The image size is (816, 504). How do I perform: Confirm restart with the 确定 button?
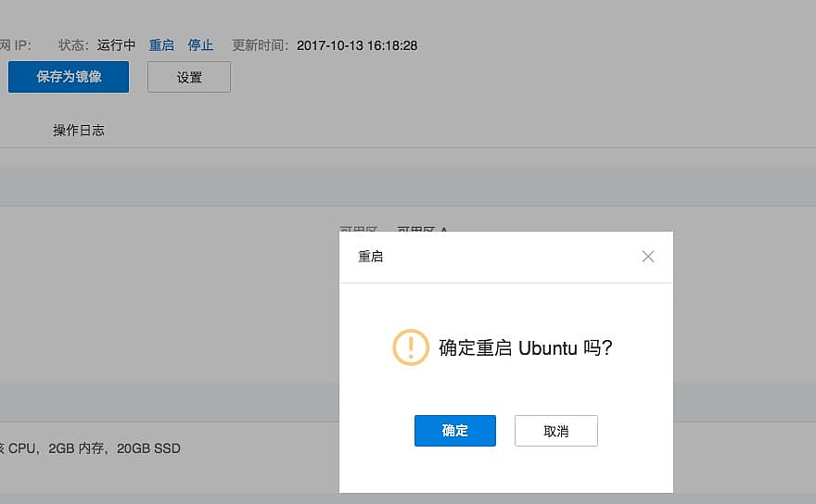[x=454, y=431]
